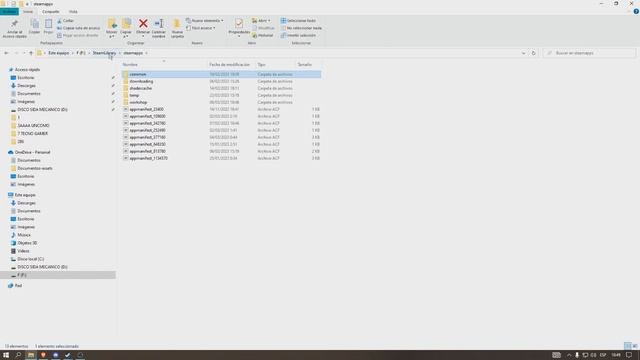The height and width of the screenshot is (360, 640).
Task: Click No seleccionar nada
Action: pos(301,28)
